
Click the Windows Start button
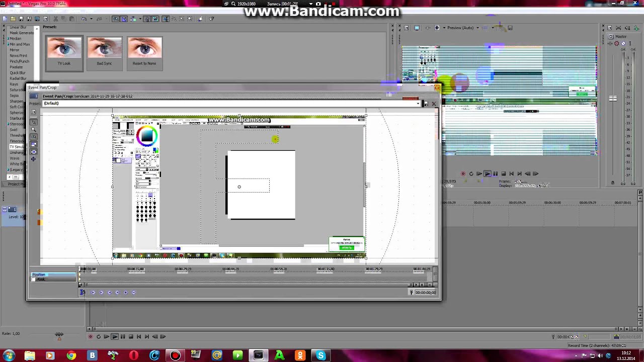(x=9, y=355)
